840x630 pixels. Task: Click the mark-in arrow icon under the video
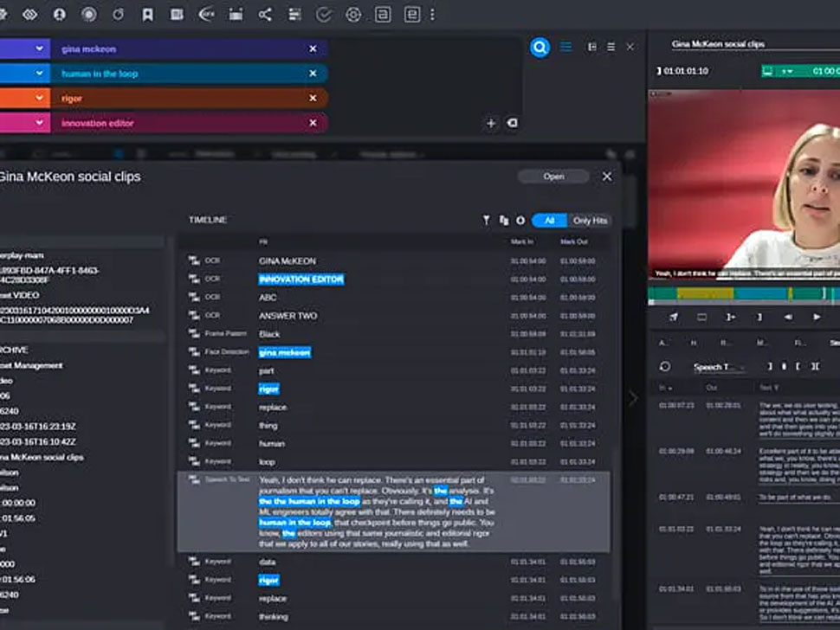(x=730, y=317)
